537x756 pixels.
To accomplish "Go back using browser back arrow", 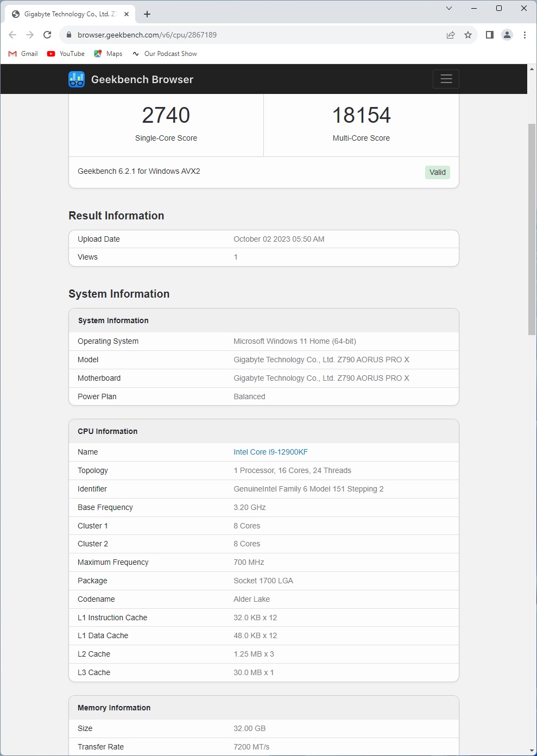I will pyautogui.click(x=12, y=35).
